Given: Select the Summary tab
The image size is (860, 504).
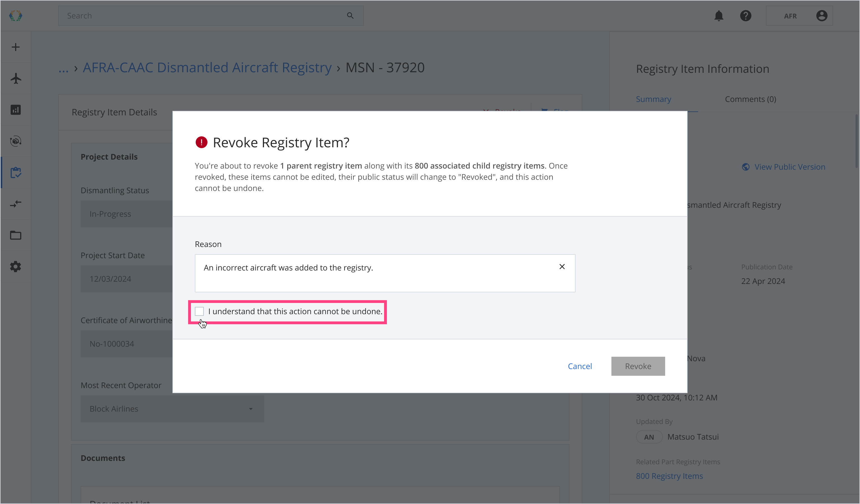Looking at the screenshot, I should click(x=653, y=99).
